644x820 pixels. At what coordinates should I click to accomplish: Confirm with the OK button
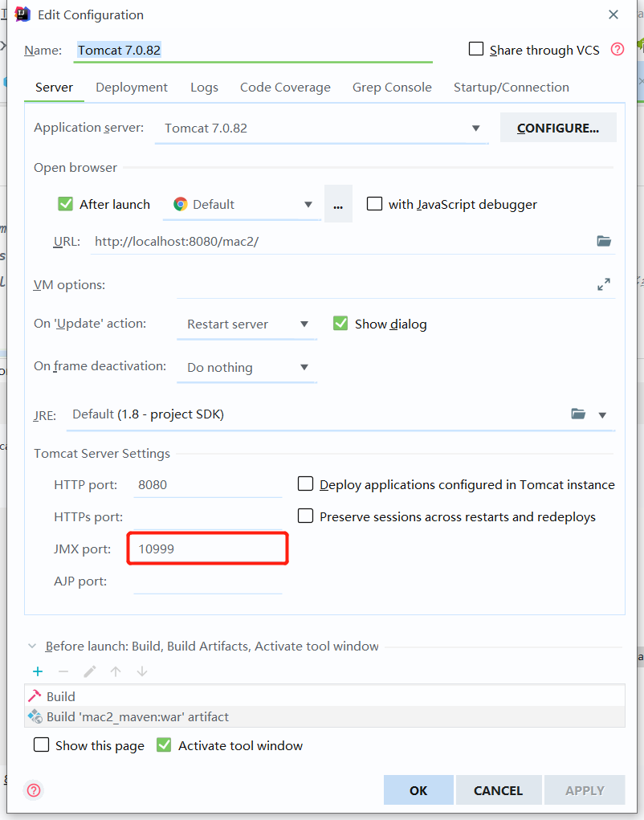[x=418, y=790]
